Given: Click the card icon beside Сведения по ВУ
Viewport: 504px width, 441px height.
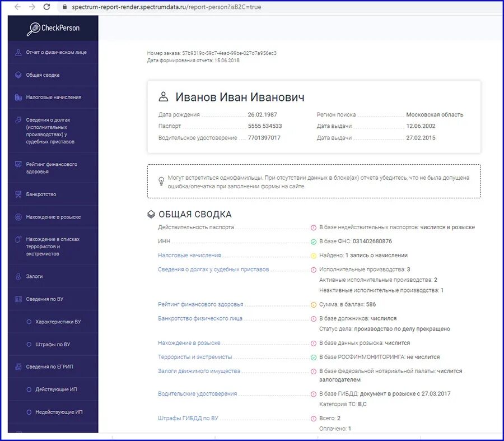Looking at the screenshot, I should pos(18,299).
